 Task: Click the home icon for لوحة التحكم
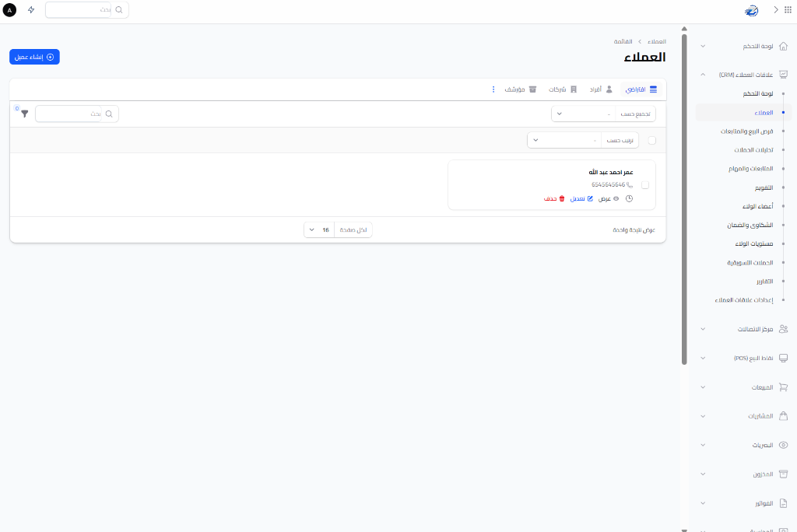(783, 46)
